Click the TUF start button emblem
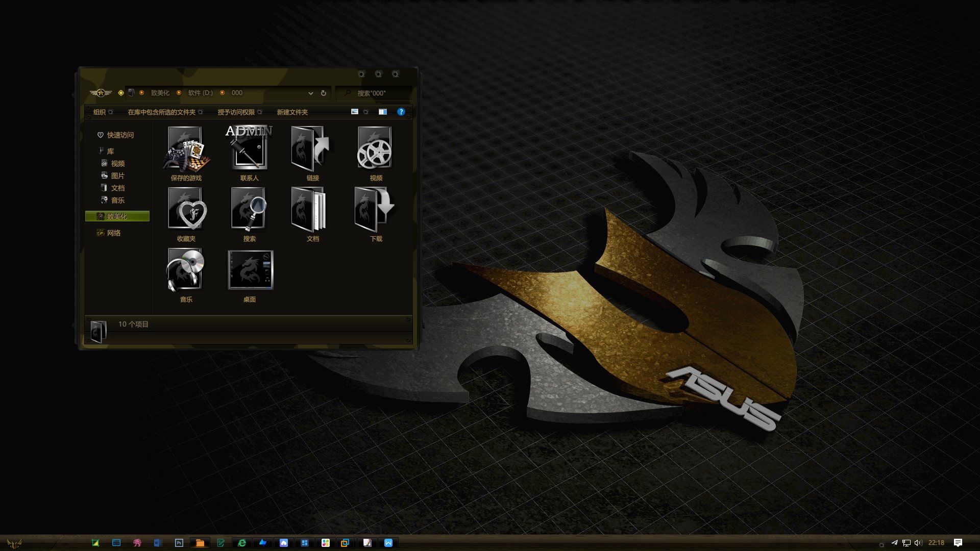 [14, 543]
